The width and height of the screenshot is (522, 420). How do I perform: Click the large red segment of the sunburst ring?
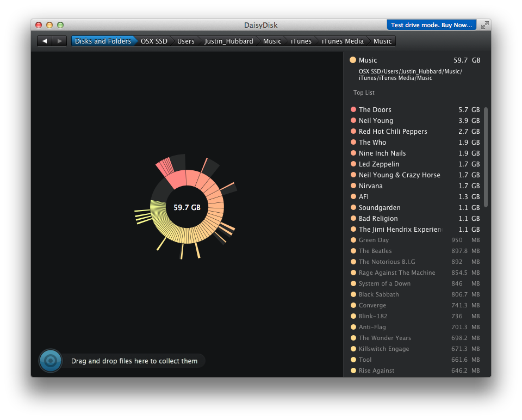[176, 180]
